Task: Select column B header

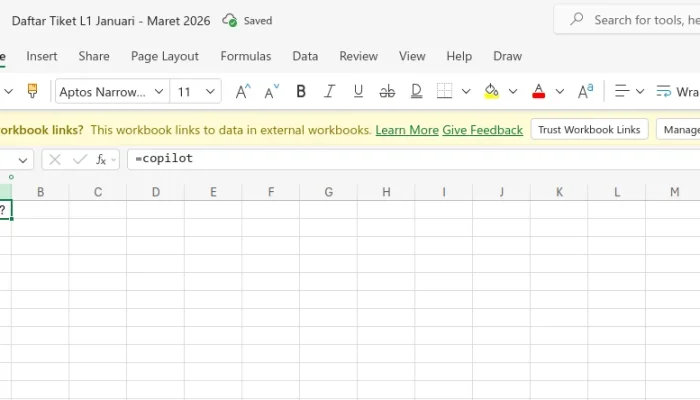Action: tap(40, 192)
